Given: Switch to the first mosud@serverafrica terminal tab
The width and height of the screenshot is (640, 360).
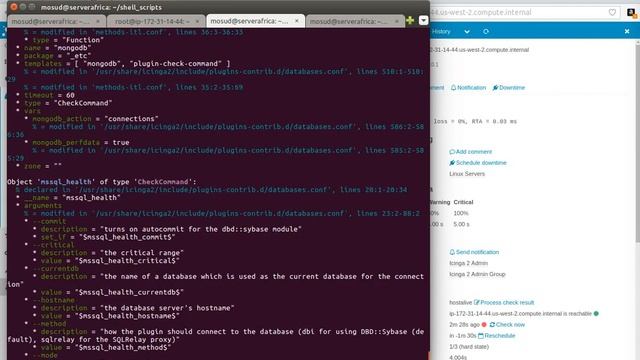Looking at the screenshot, I should click(x=56, y=21).
